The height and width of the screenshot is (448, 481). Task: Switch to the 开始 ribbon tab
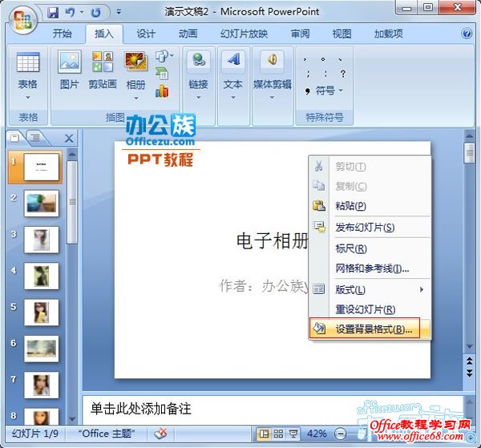point(62,34)
